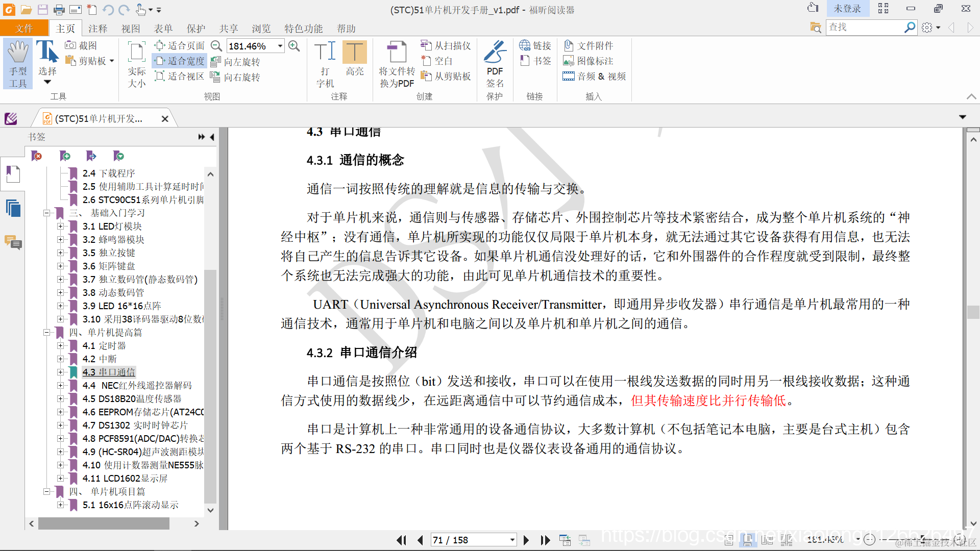980x551 pixels.
Task: Open the 文件 menu
Action: coord(24,29)
